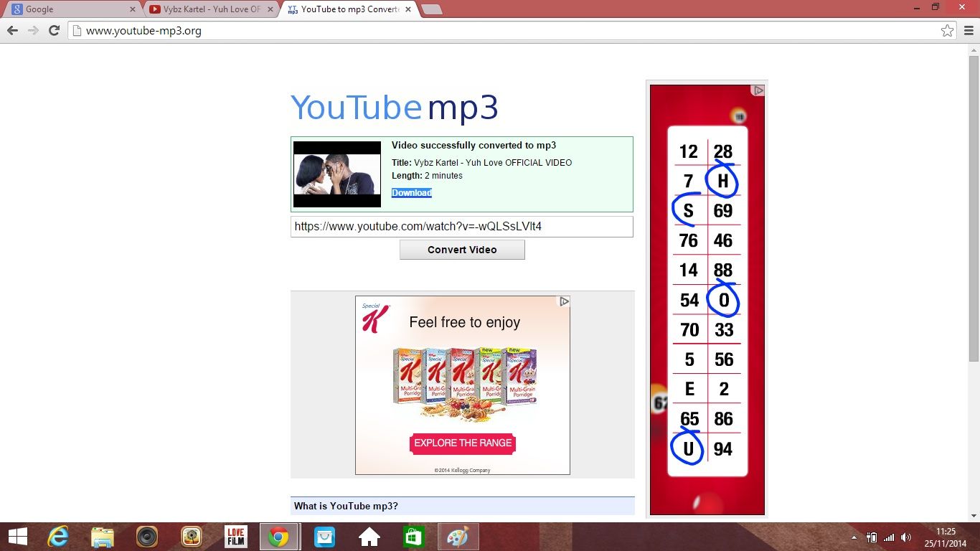Click the white house icon in taskbar

pyautogui.click(x=369, y=537)
